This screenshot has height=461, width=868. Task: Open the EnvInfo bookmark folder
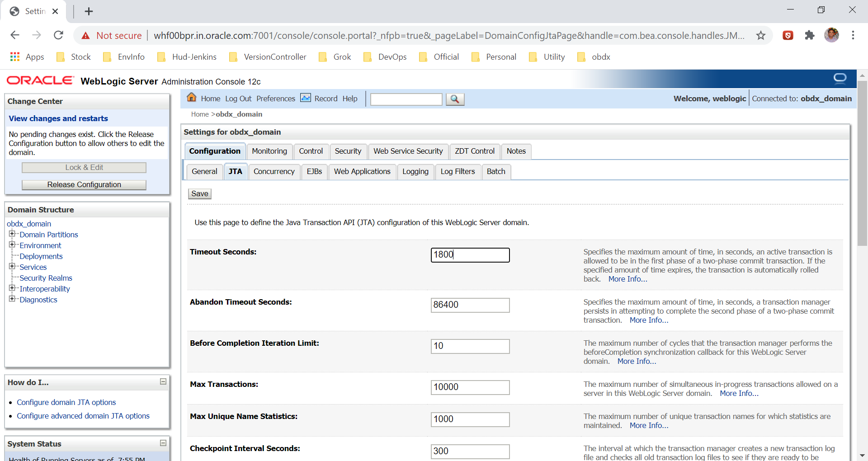124,57
